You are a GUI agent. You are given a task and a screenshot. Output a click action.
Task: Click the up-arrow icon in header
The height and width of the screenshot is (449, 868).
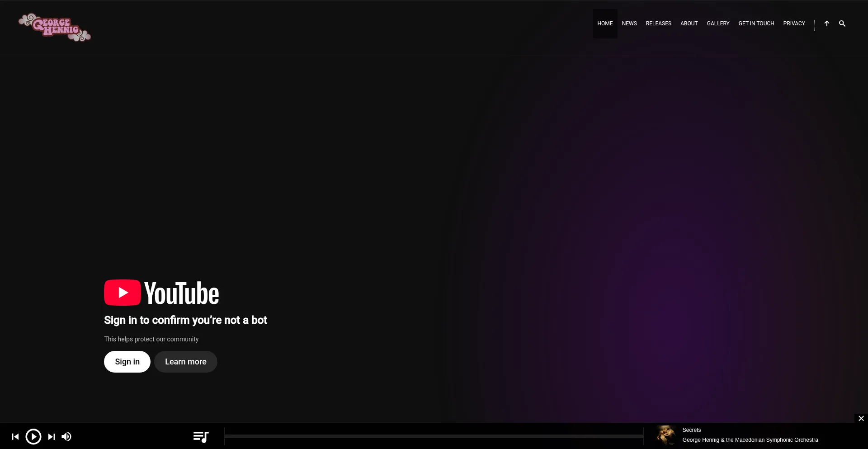826,24
